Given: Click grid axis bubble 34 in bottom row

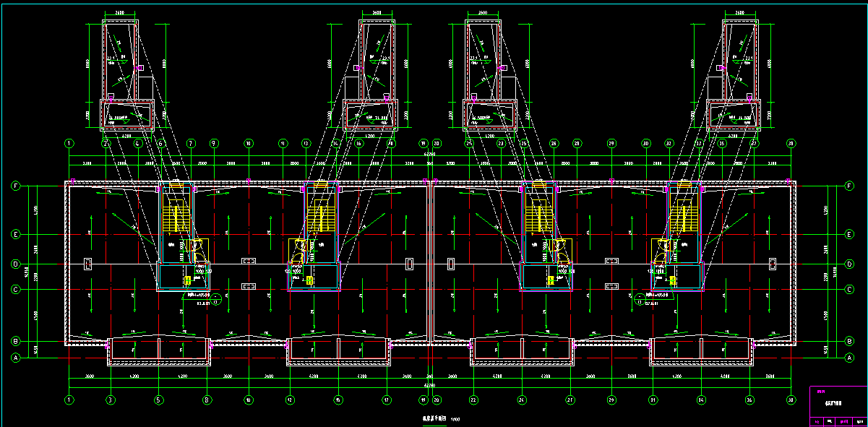Looking at the screenshot, I should (x=700, y=400).
